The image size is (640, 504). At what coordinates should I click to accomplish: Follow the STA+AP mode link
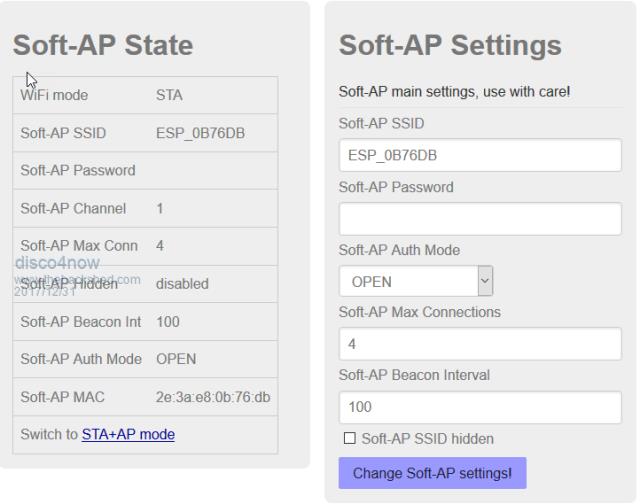tap(128, 434)
